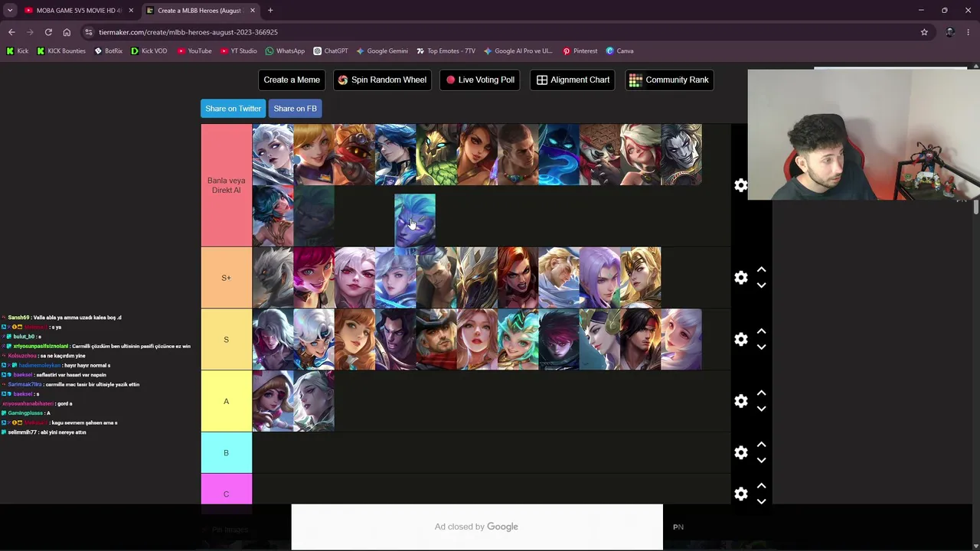
Task: Start a Live Voting Poll
Action: (x=480, y=80)
